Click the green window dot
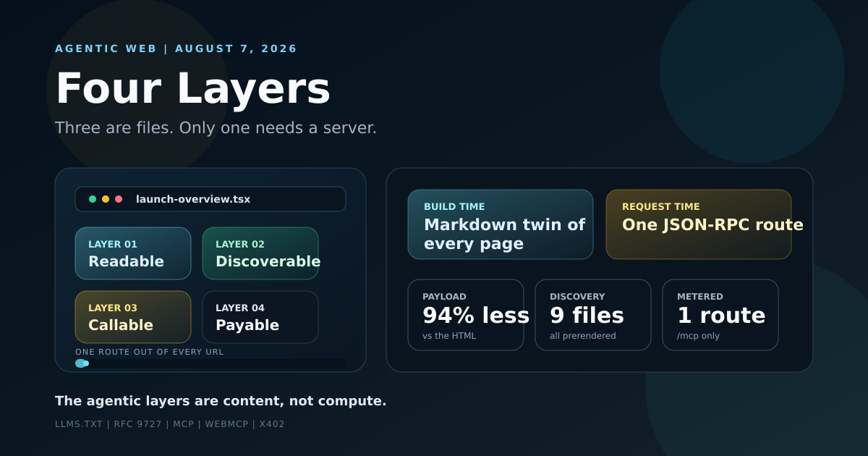Screen dimensions: 868x456 click(93, 199)
